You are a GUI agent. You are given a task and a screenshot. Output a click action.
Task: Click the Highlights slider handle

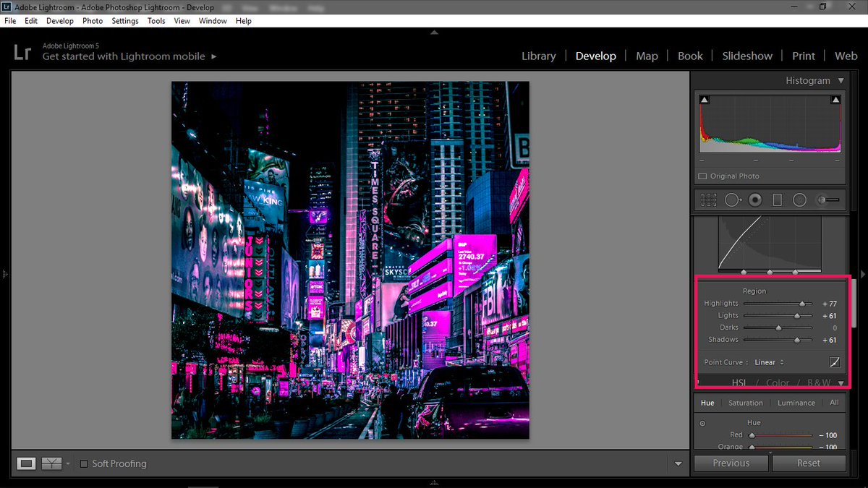(802, 304)
